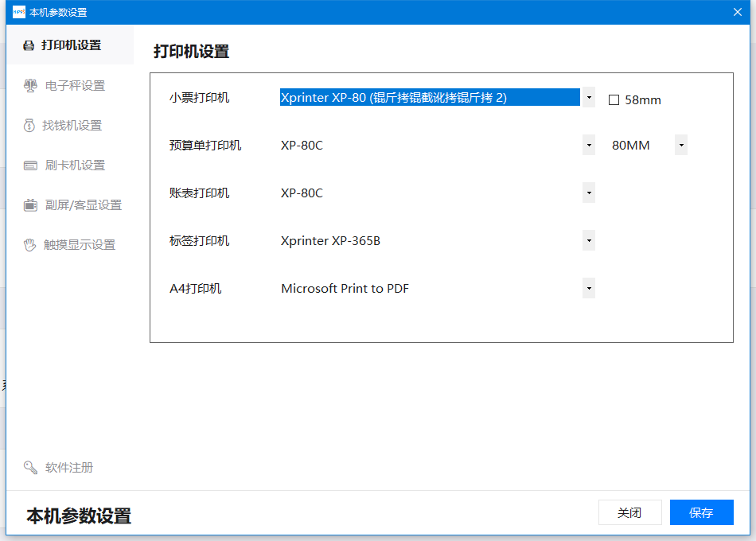Click the card icon beside 刷卡机设置
The width and height of the screenshot is (756, 541).
pos(30,165)
